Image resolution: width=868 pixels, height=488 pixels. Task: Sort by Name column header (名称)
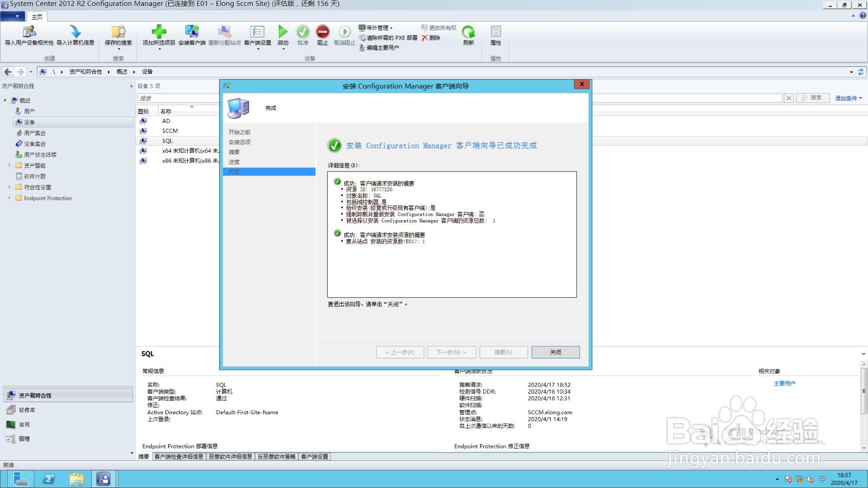tap(166, 111)
